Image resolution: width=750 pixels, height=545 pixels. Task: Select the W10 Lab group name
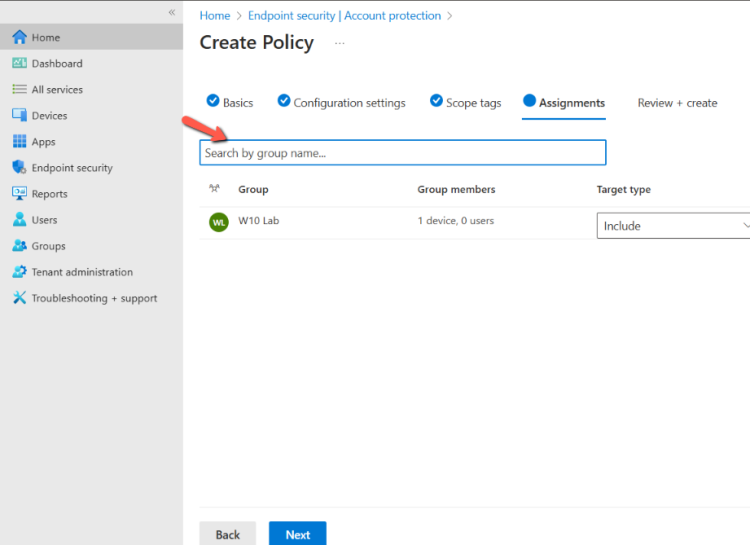pyautogui.click(x=259, y=221)
